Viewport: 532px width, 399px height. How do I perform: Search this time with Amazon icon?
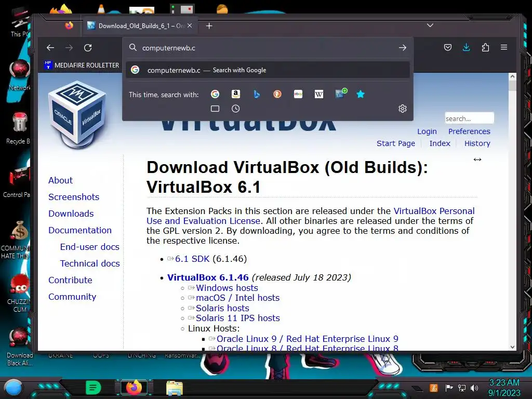click(x=236, y=94)
